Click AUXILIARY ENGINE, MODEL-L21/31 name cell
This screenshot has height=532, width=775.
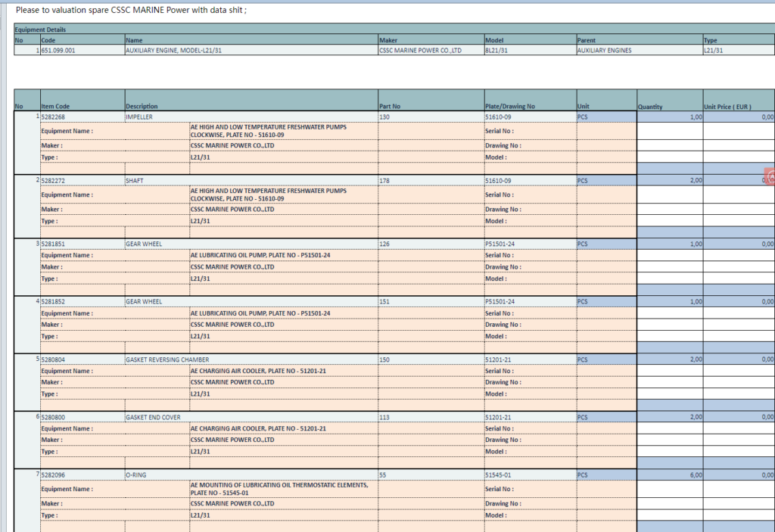coord(251,51)
